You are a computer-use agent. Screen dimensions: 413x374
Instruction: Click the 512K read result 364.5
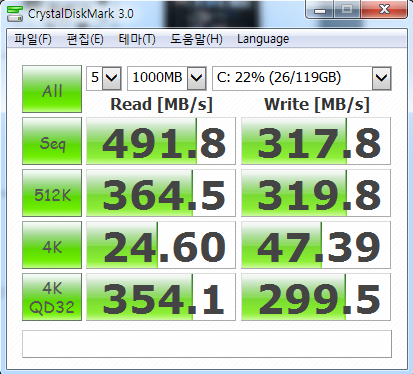click(x=161, y=193)
